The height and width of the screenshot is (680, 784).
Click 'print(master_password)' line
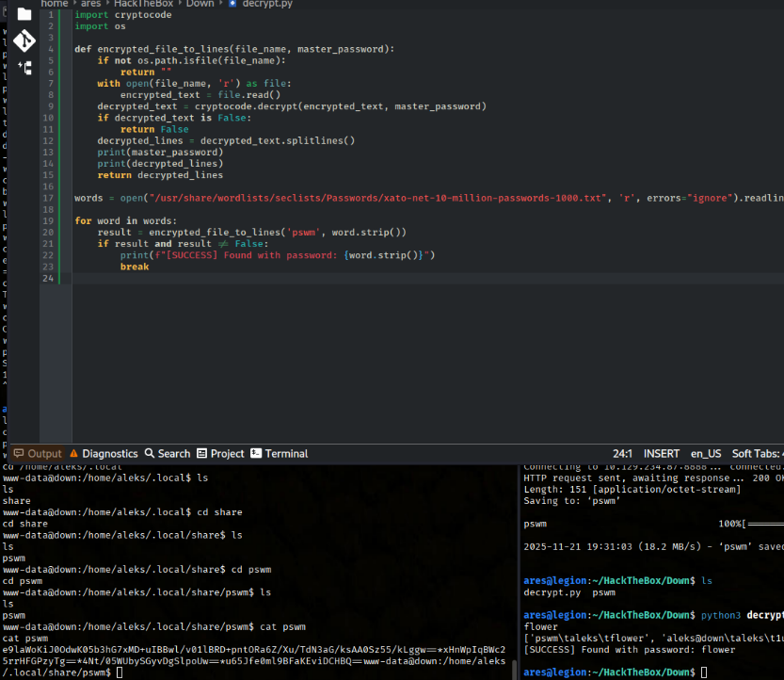tap(160, 153)
